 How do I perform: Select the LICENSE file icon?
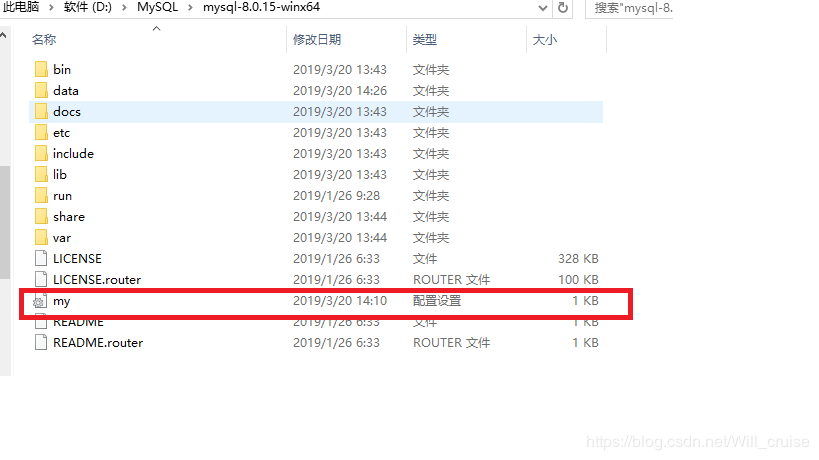pos(41,258)
